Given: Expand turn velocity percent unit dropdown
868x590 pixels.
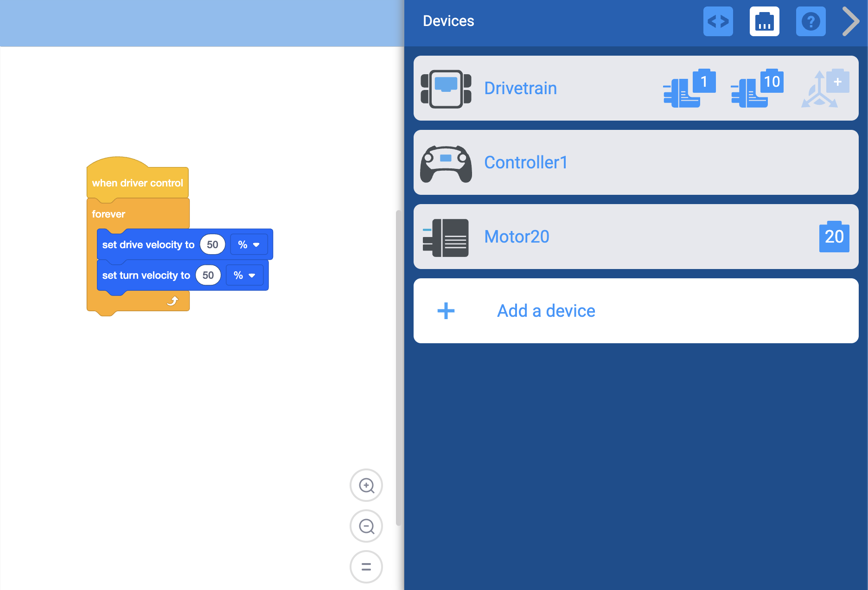Looking at the screenshot, I should [245, 275].
